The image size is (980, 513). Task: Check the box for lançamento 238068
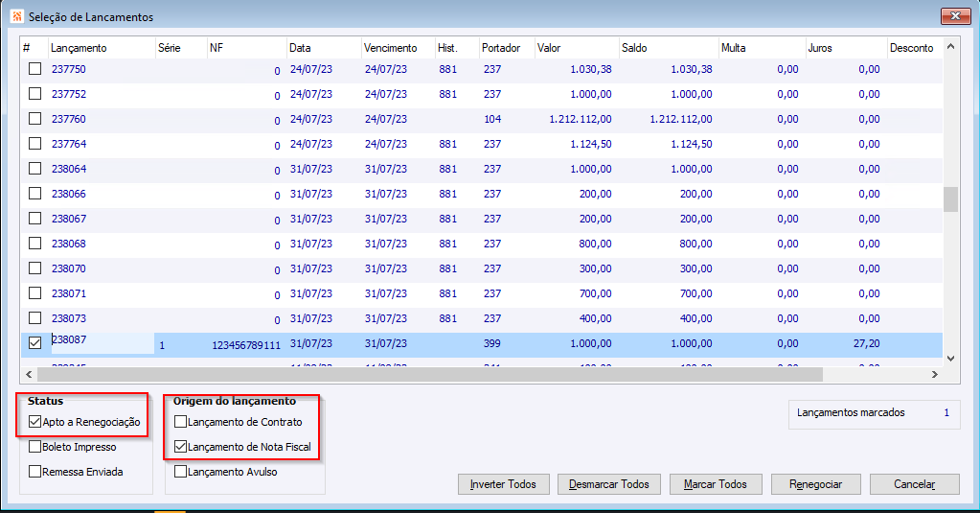tap(35, 244)
